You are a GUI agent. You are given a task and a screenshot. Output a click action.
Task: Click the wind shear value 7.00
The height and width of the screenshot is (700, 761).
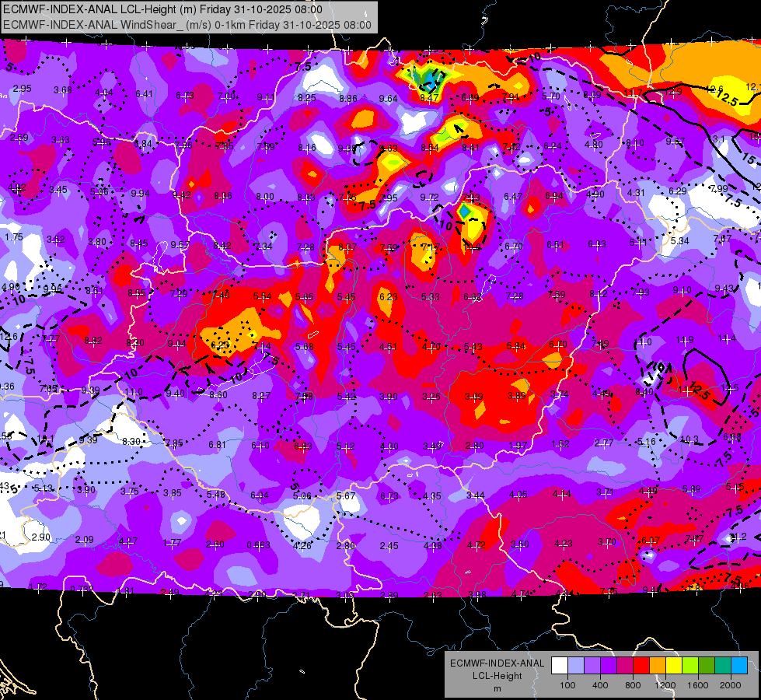tap(226, 96)
